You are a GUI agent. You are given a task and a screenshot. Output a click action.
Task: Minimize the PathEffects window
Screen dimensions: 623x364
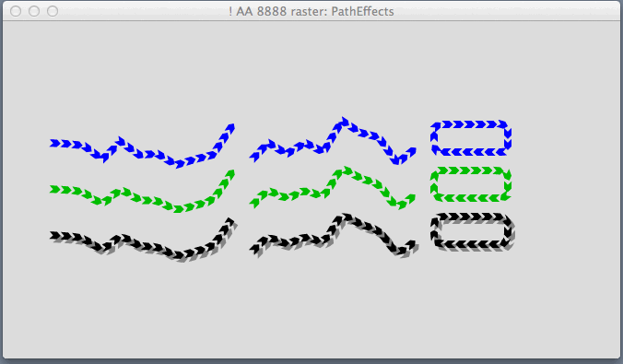(34, 11)
